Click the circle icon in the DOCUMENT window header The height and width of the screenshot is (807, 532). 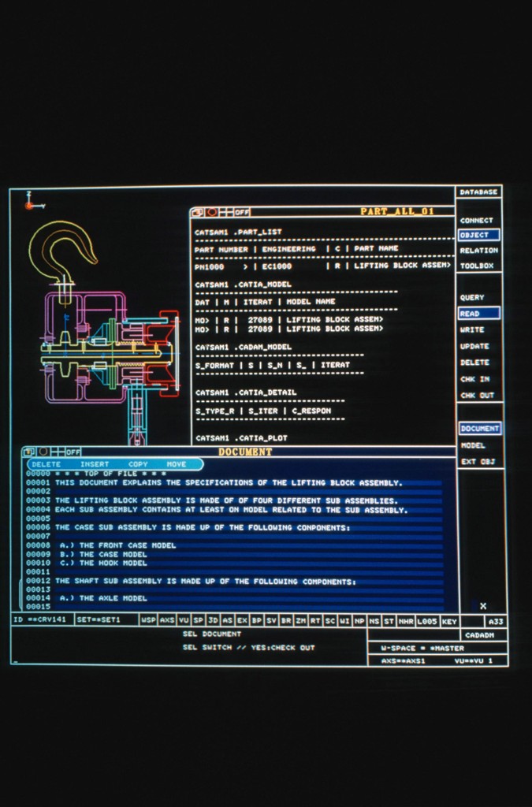tap(43, 452)
